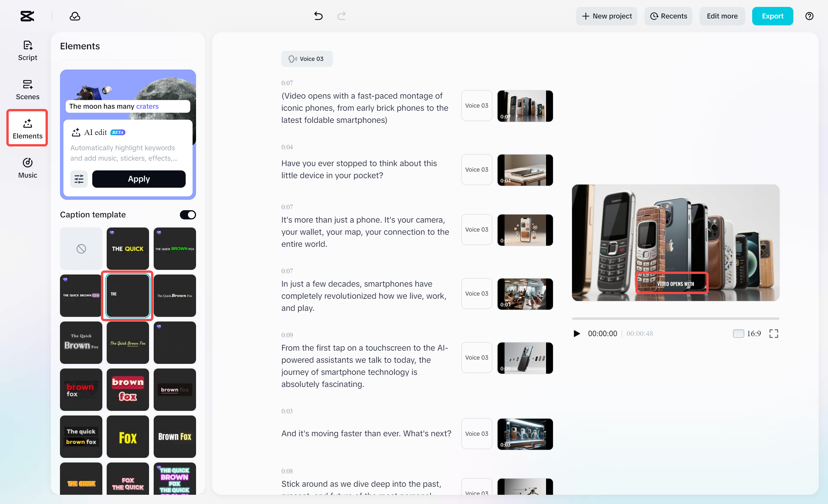828x504 pixels.
Task: Toggle the Caption template switch
Action: click(x=187, y=215)
